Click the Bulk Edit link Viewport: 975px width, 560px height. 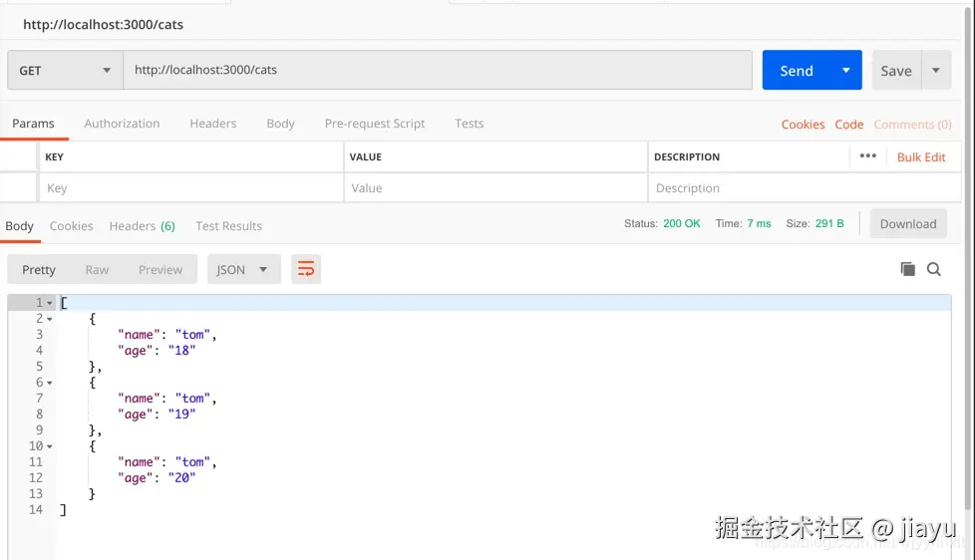pyautogui.click(x=921, y=157)
